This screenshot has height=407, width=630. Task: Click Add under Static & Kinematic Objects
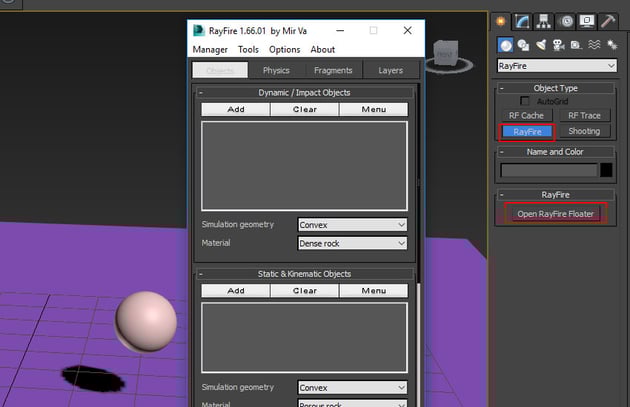click(235, 290)
